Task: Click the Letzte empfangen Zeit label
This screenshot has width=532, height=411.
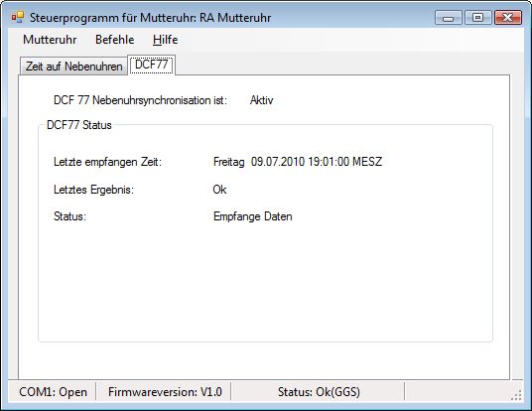Action: pos(107,162)
